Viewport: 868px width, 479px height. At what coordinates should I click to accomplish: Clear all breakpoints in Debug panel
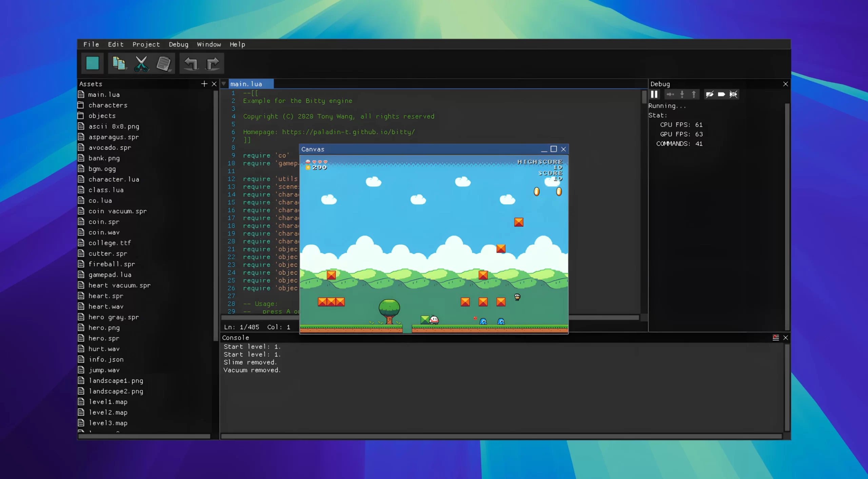733,95
